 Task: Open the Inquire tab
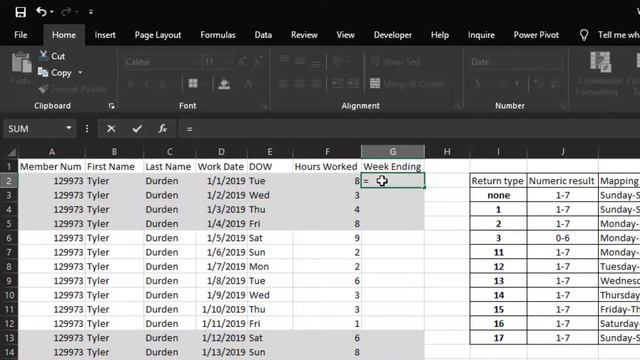click(x=481, y=35)
